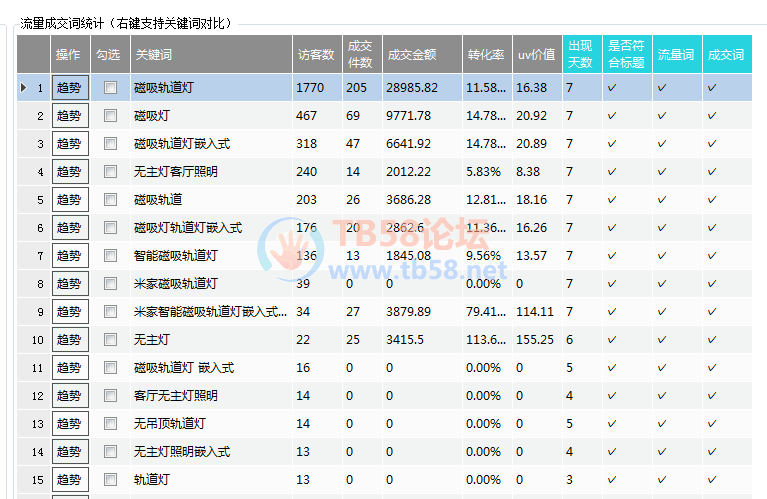Click the 趋势 button for 磁吸轨道灯 row
The width and height of the screenshot is (767, 499).
[x=69, y=88]
